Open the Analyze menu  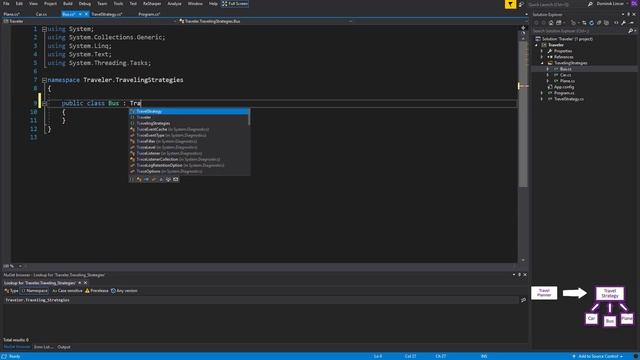point(174,4)
